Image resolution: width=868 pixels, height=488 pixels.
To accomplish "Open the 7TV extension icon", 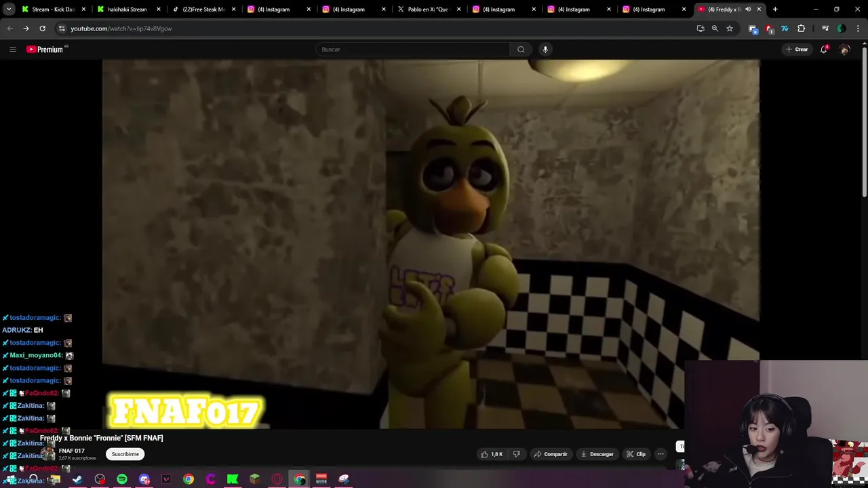I will point(785,28).
